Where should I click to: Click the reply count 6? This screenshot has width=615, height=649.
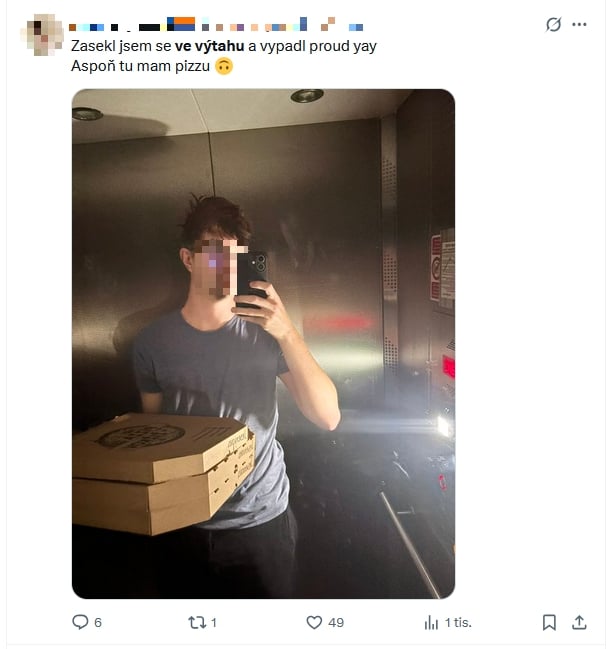[98, 623]
